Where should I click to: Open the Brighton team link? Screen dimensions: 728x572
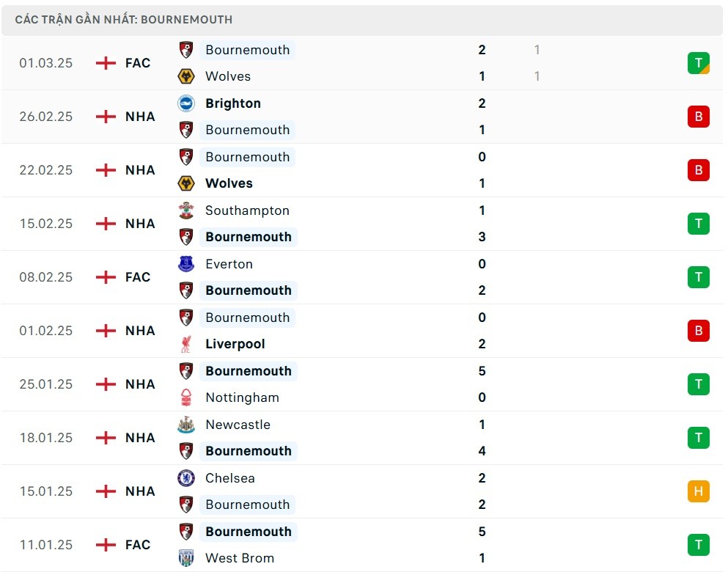tap(233, 103)
